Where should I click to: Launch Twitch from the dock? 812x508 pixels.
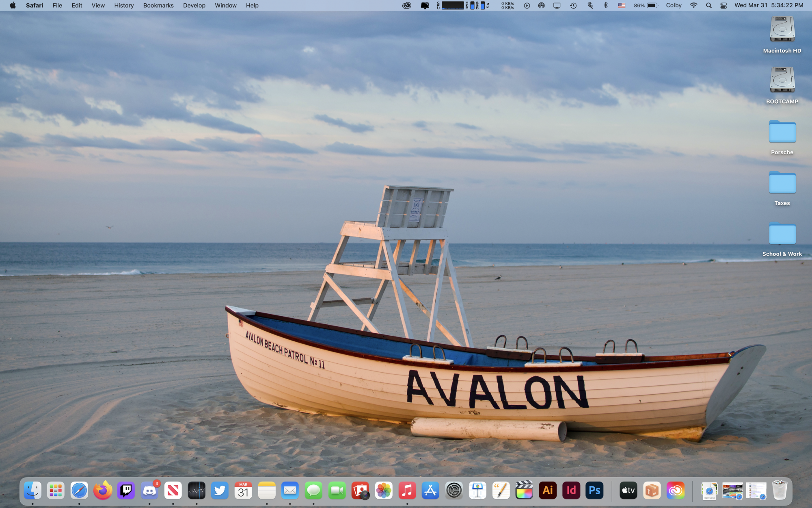tap(126, 491)
